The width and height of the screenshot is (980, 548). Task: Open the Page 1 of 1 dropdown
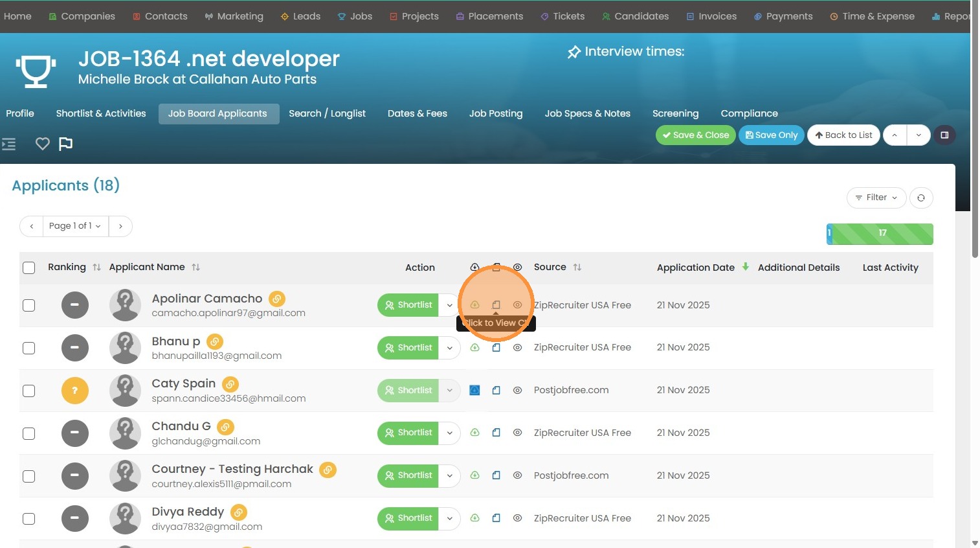tap(75, 226)
